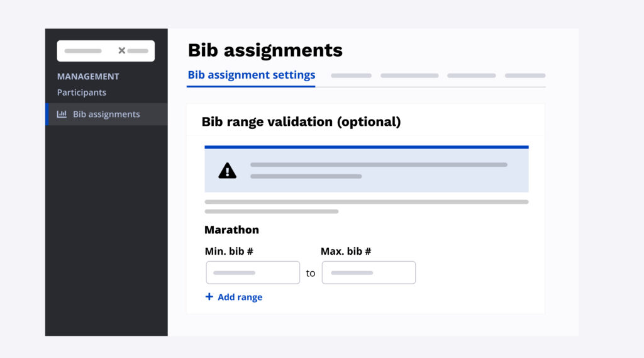The height and width of the screenshot is (358, 644).
Task: Open the Participants page in the sidebar
Action: pyautogui.click(x=82, y=92)
